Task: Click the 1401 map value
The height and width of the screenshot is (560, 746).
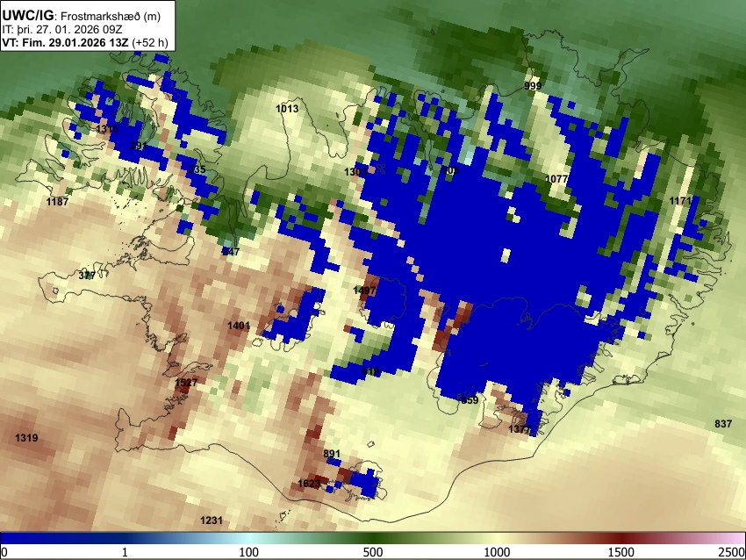Action: tap(239, 326)
